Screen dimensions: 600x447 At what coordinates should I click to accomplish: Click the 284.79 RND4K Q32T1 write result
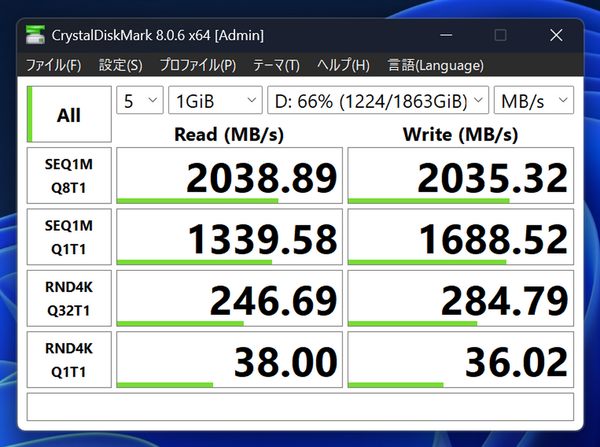(x=461, y=299)
